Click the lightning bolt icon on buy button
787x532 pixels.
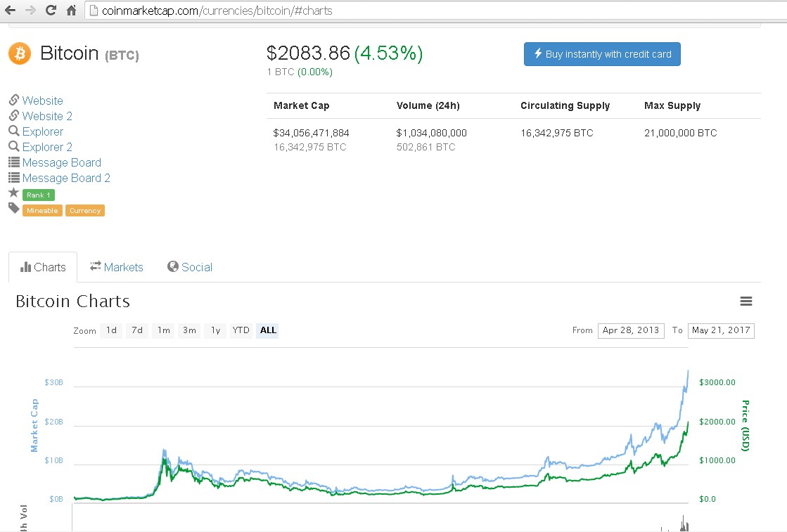[538, 53]
